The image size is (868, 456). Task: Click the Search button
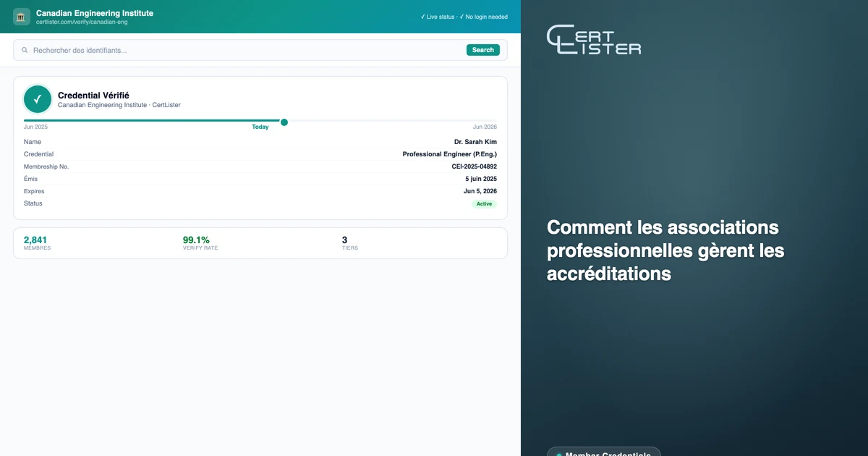tap(483, 50)
